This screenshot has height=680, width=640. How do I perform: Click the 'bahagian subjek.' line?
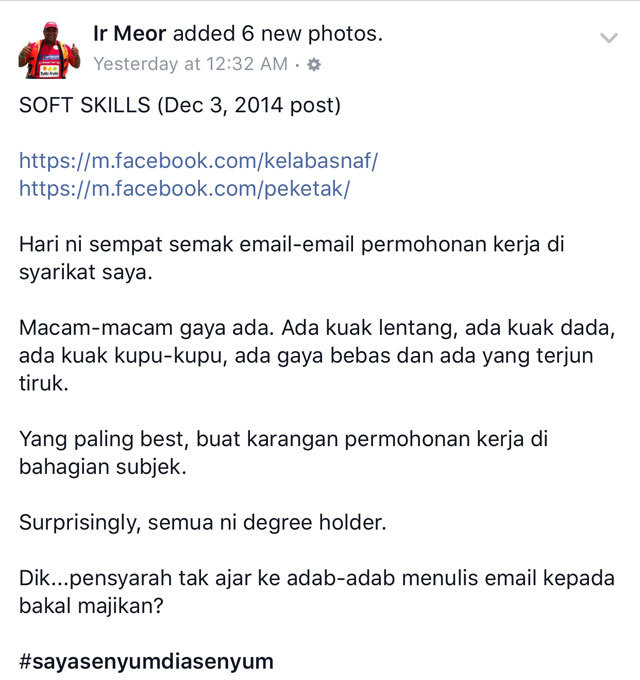(x=103, y=467)
